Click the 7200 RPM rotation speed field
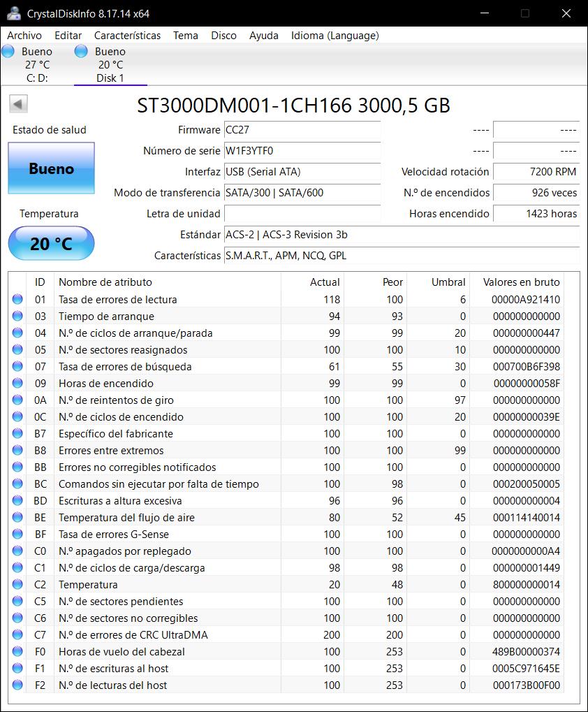The image size is (588, 712). tap(536, 172)
